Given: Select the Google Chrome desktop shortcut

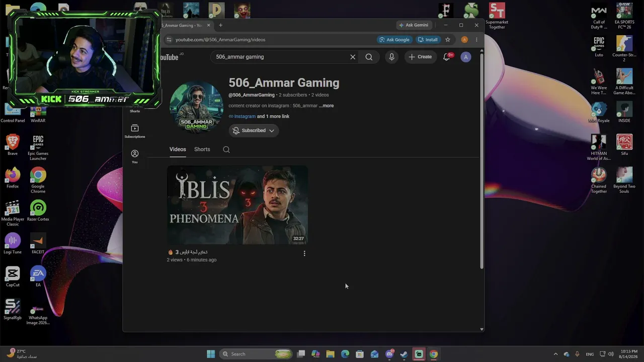Looking at the screenshot, I should click(38, 180).
